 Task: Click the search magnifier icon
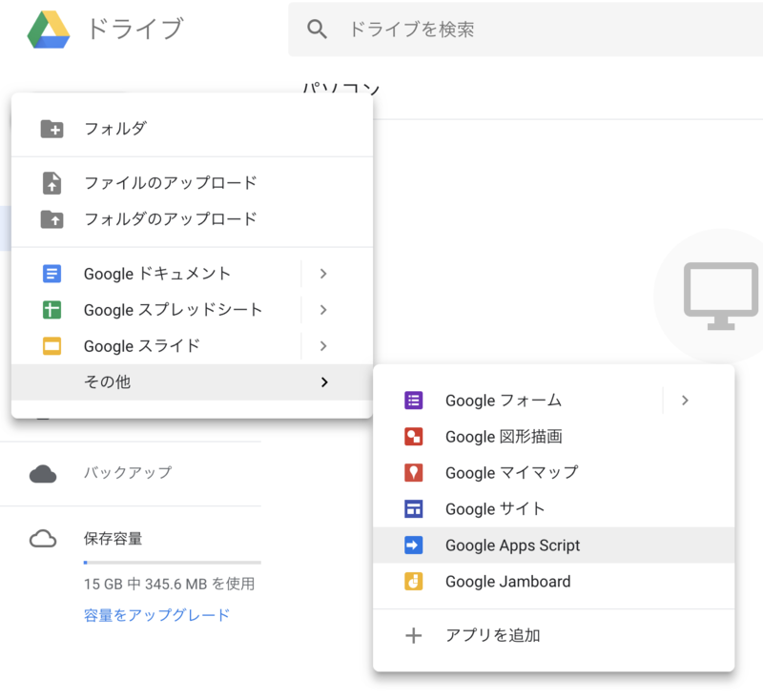tap(318, 30)
